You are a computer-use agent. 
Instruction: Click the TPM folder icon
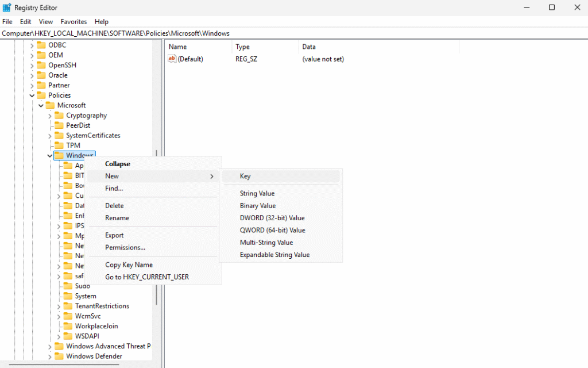[x=59, y=145]
